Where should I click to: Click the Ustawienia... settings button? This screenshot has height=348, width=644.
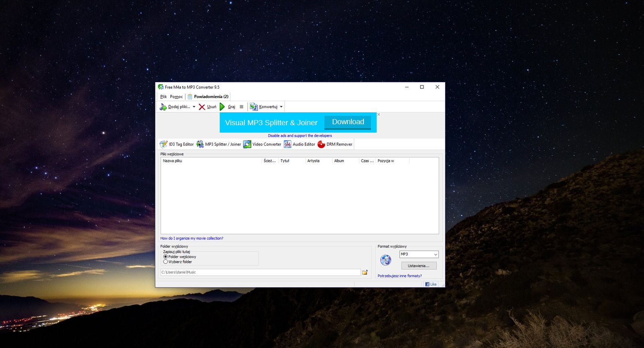coord(419,266)
